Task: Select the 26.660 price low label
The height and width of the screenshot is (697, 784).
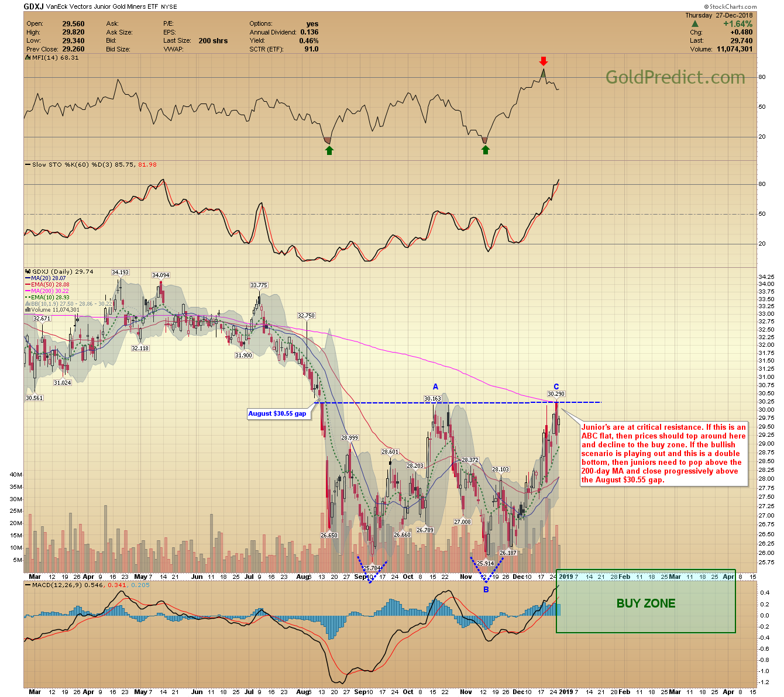Action: coord(402,535)
